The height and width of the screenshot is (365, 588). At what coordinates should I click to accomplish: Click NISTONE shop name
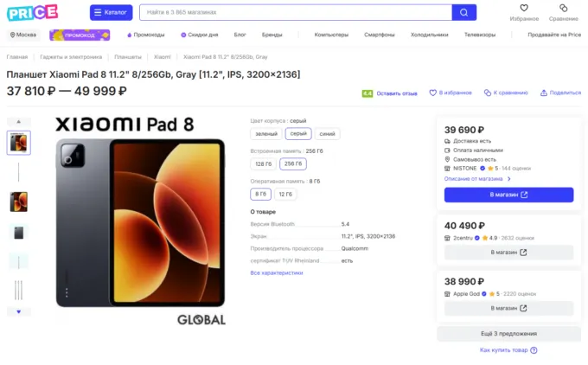(x=464, y=169)
